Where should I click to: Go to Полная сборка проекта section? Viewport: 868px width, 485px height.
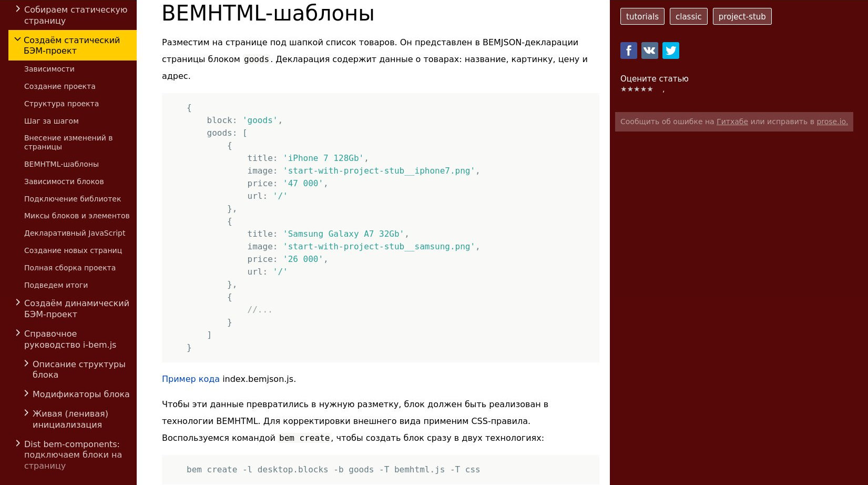[69, 268]
